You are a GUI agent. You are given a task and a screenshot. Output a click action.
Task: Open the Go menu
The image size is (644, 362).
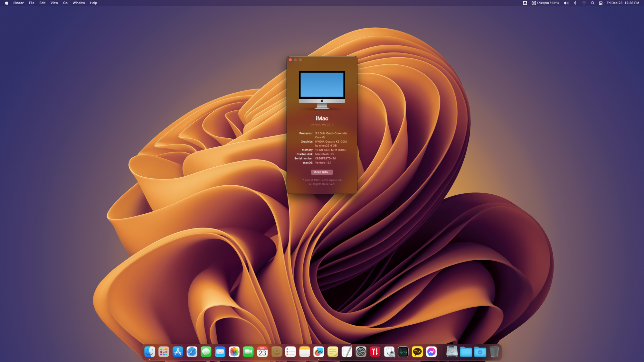coord(65,3)
